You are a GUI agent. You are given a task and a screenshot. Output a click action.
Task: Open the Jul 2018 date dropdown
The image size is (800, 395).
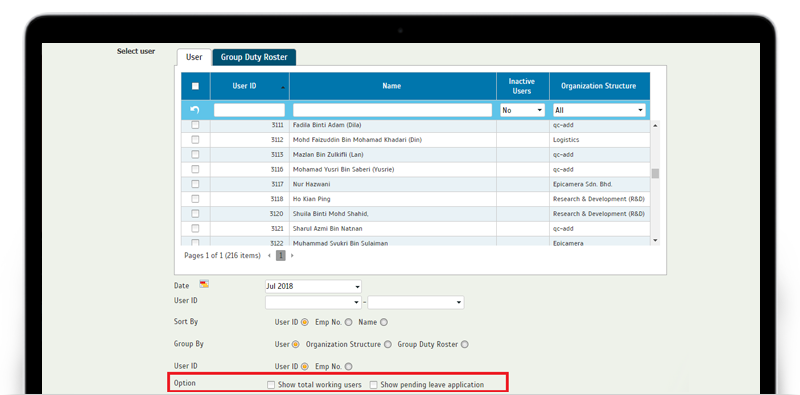click(x=313, y=286)
